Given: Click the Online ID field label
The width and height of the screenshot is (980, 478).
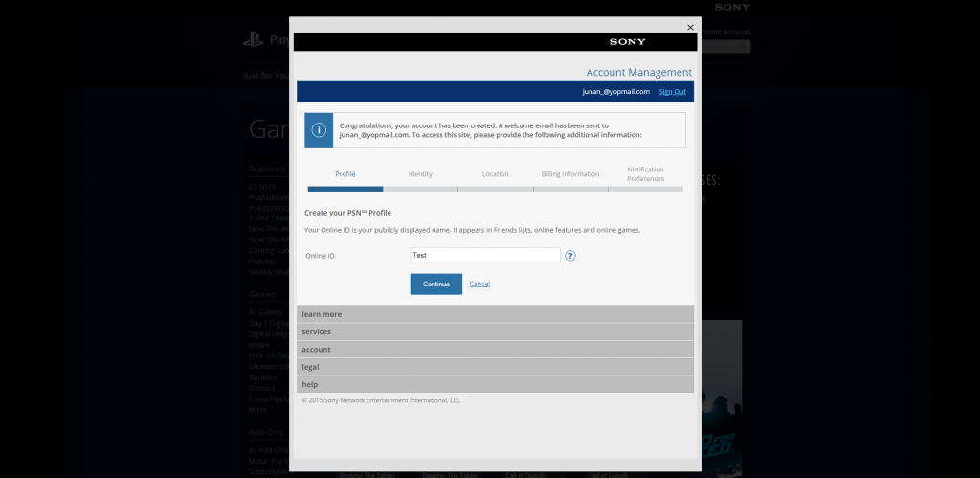Looking at the screenshot, I should pyautogui.click(x=320, y=256).
